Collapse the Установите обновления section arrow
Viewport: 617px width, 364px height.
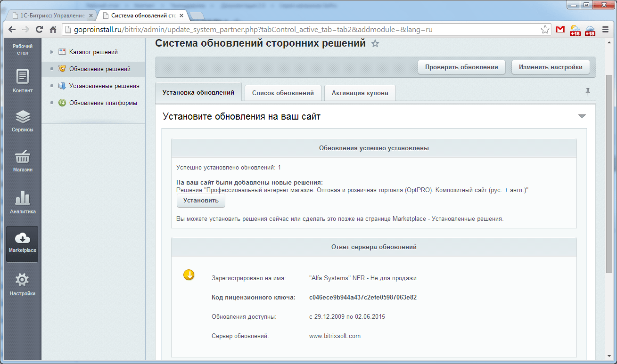582,116
